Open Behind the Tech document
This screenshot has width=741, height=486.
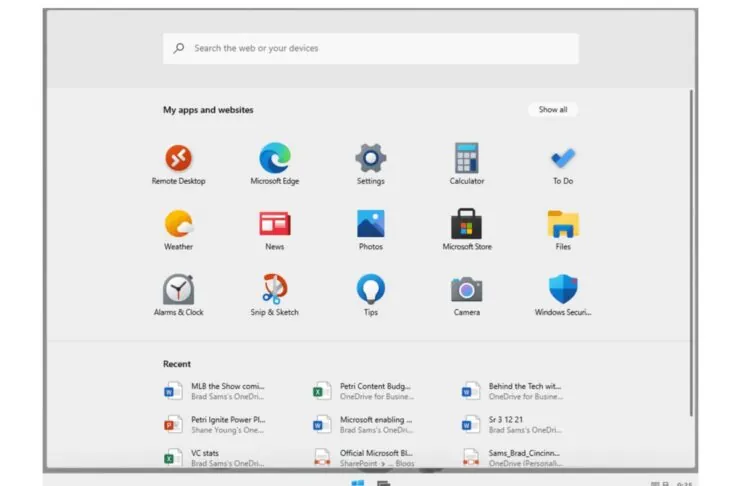click(512, 391)
